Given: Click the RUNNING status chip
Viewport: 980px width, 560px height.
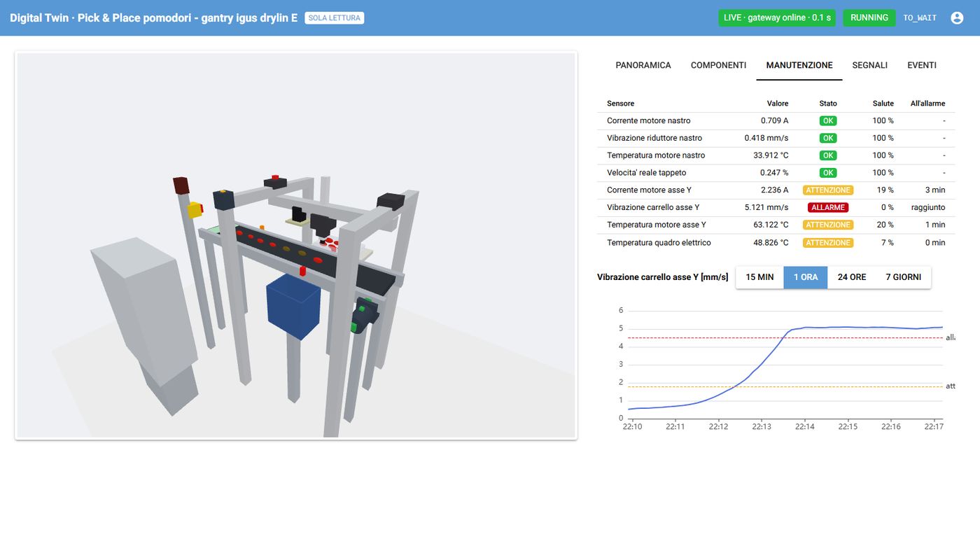Looking at the screenshot, I should pyautogui.click(x=869, y=18).
